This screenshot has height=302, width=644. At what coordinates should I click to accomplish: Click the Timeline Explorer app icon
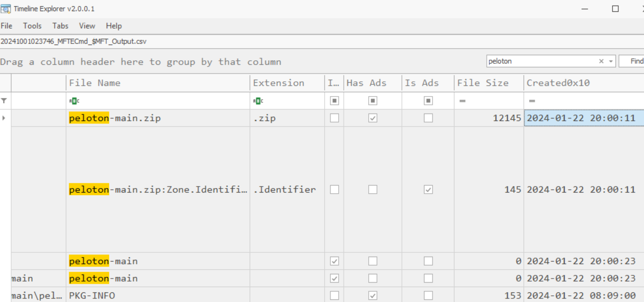[x=6, y=9]
